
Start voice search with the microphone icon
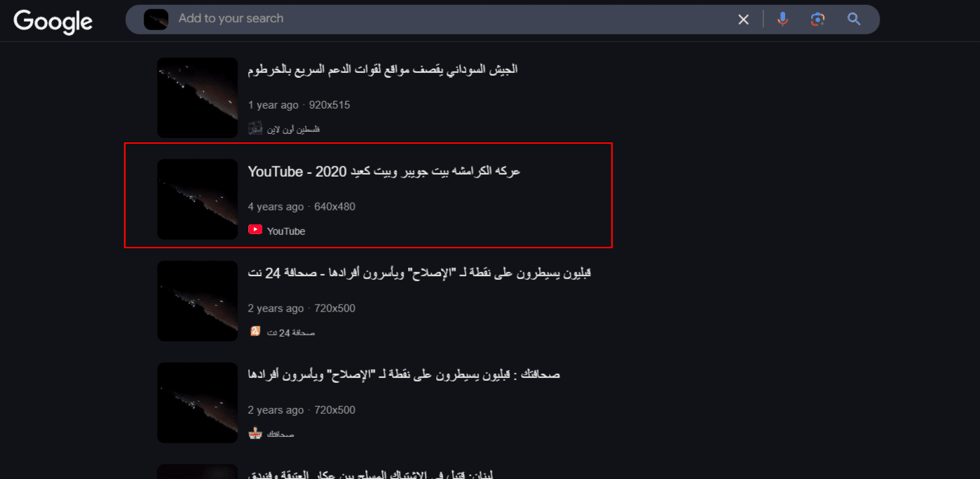tap(783, 19)
